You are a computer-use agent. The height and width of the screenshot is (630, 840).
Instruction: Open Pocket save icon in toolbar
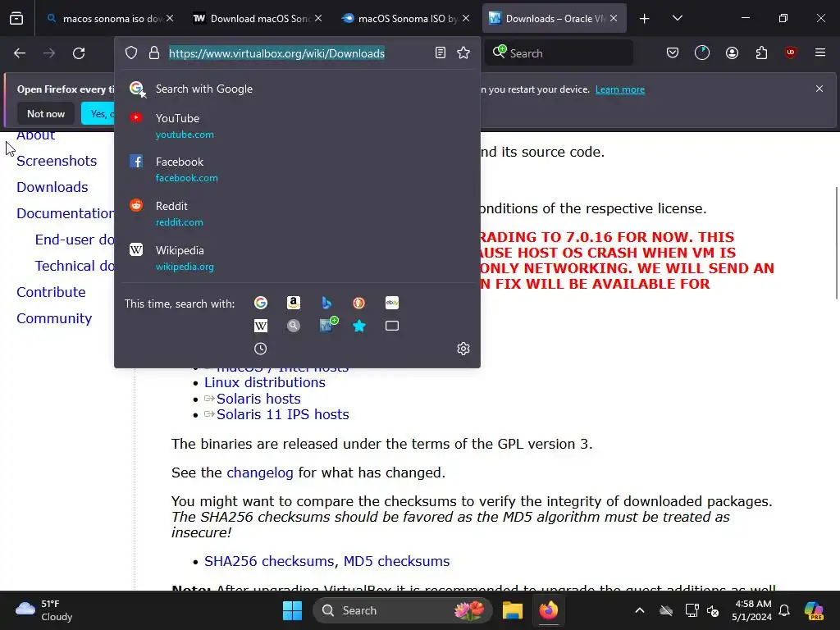(673, 53)
